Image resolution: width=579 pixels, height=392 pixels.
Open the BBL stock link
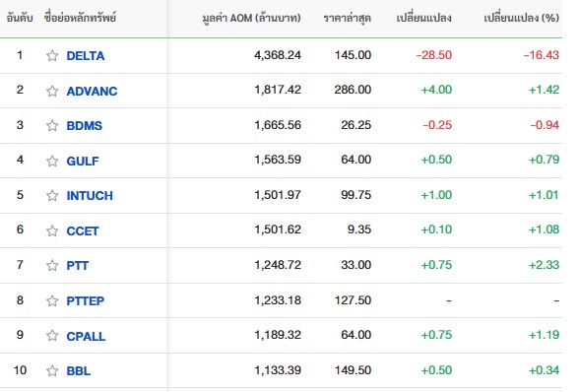[79, 370]
